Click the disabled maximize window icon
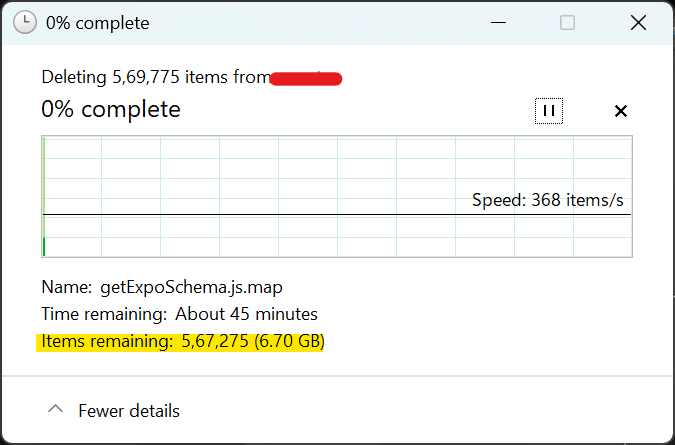Screen dimensions: 675x445 pyautogui.click(x=567, y=22)
